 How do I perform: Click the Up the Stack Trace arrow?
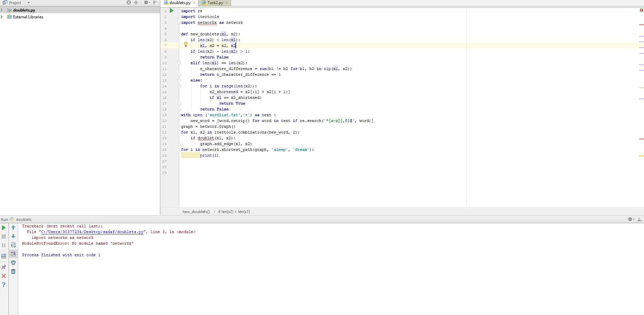click(x=13, y=228)
